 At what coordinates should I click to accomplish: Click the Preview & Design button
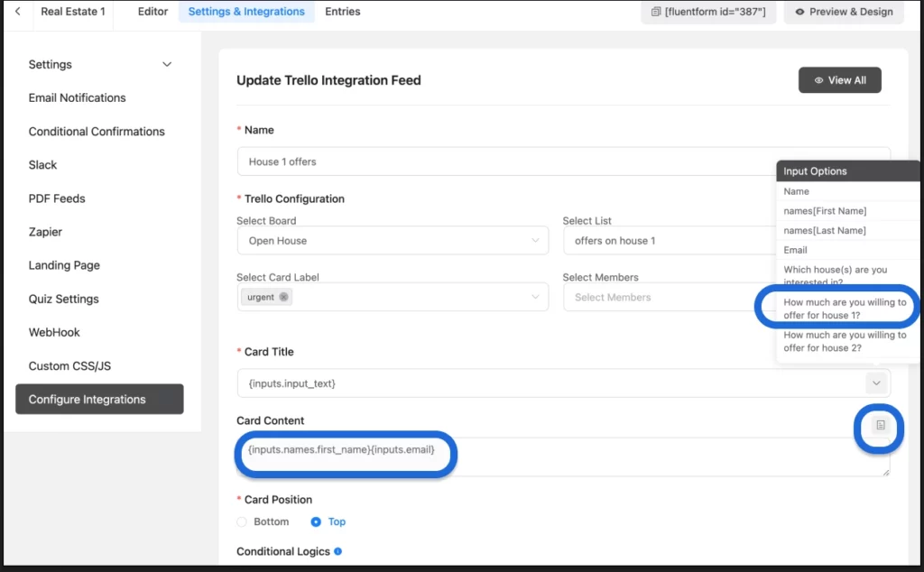click(x=844, y=12)
